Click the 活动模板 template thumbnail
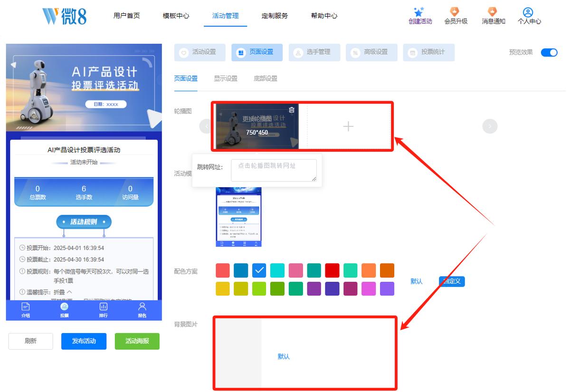Viewport: 570px width, 392px height. [239, 217]
